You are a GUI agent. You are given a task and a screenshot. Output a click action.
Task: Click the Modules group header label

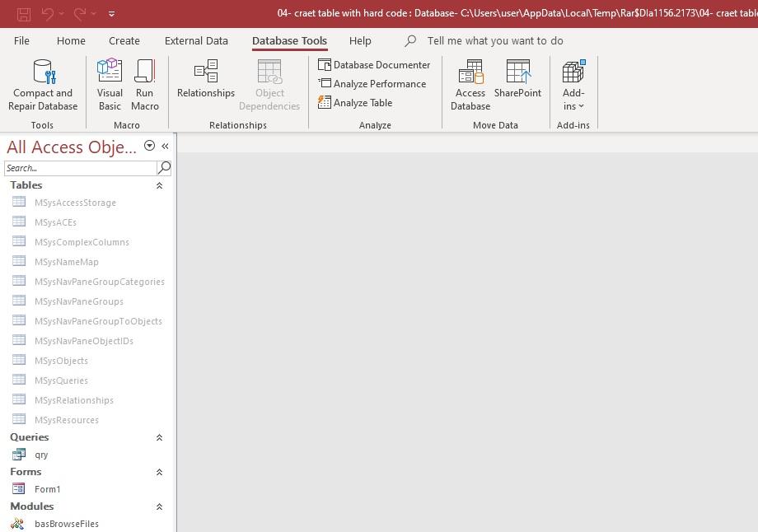(x=32, y=506)
